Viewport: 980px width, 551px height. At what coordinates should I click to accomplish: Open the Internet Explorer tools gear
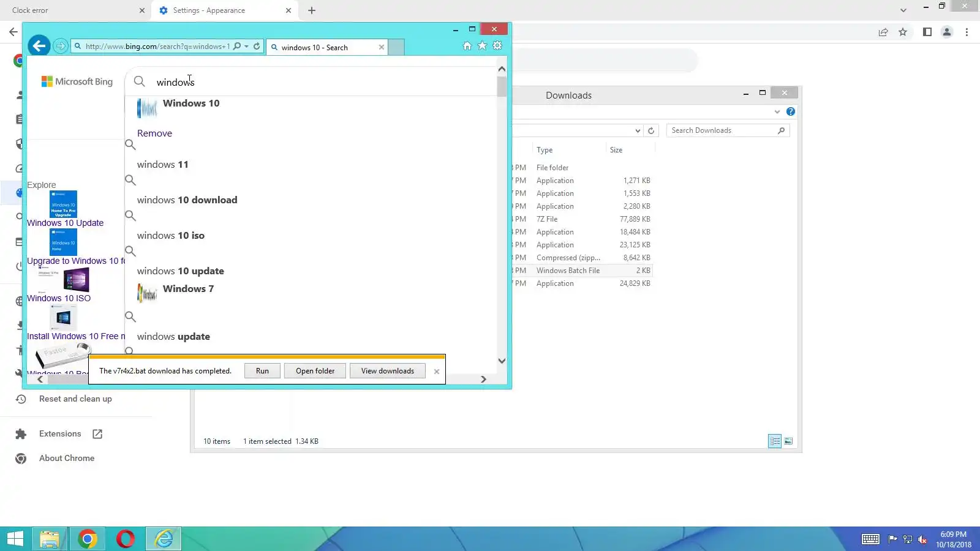point(497,46)
